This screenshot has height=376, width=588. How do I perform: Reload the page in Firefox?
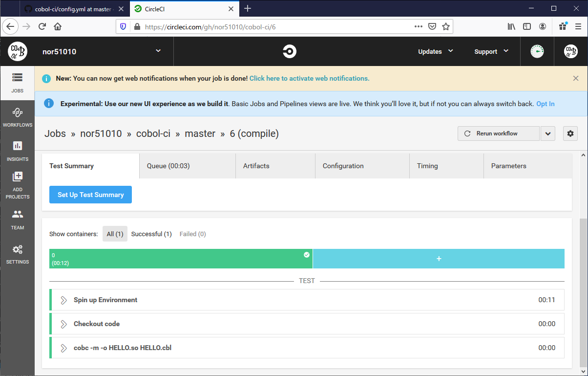42,26
